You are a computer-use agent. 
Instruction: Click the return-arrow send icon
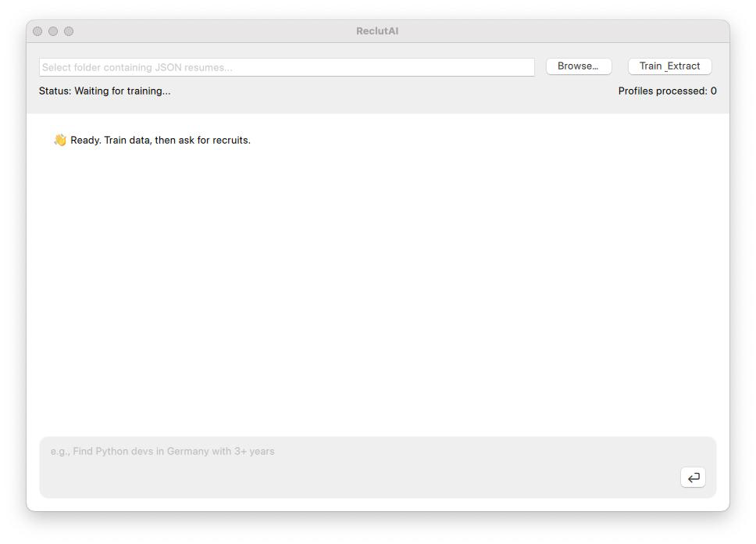693,478
